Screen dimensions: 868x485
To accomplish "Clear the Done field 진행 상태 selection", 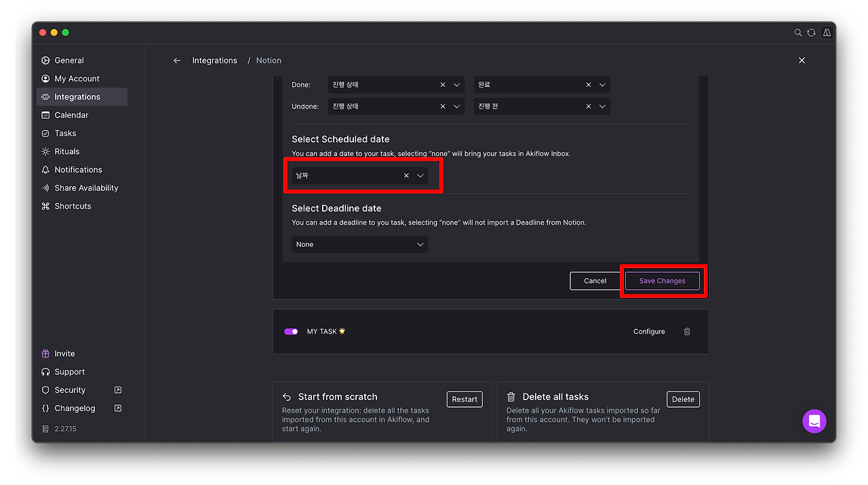I will point(443,85).
